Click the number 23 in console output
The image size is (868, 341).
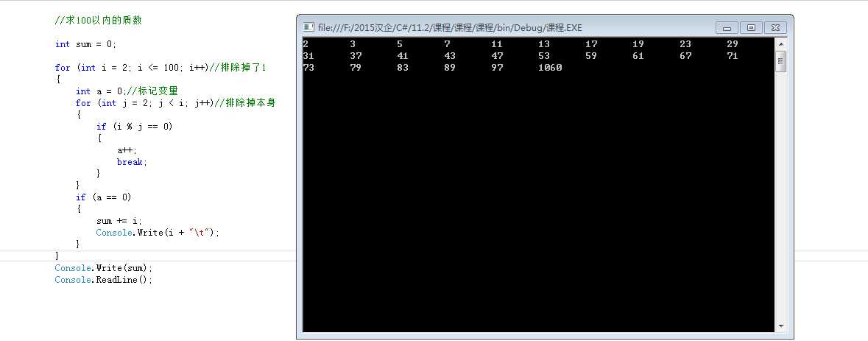point(685,43)
